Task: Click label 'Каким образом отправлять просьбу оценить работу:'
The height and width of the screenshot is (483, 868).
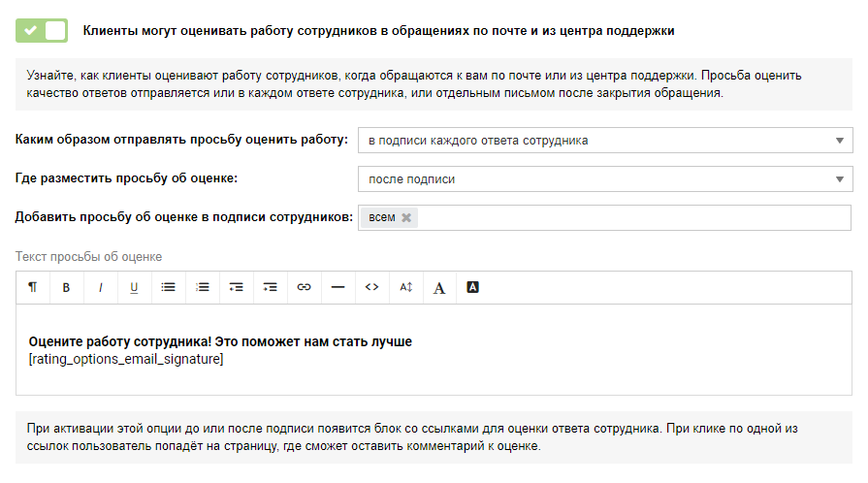Action: tap(181, 140)
